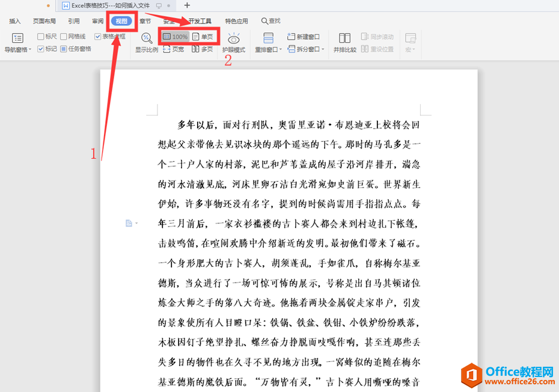The image size is (559, 392).
Task: Click the 查找 search button
Action: pos(271,21)
